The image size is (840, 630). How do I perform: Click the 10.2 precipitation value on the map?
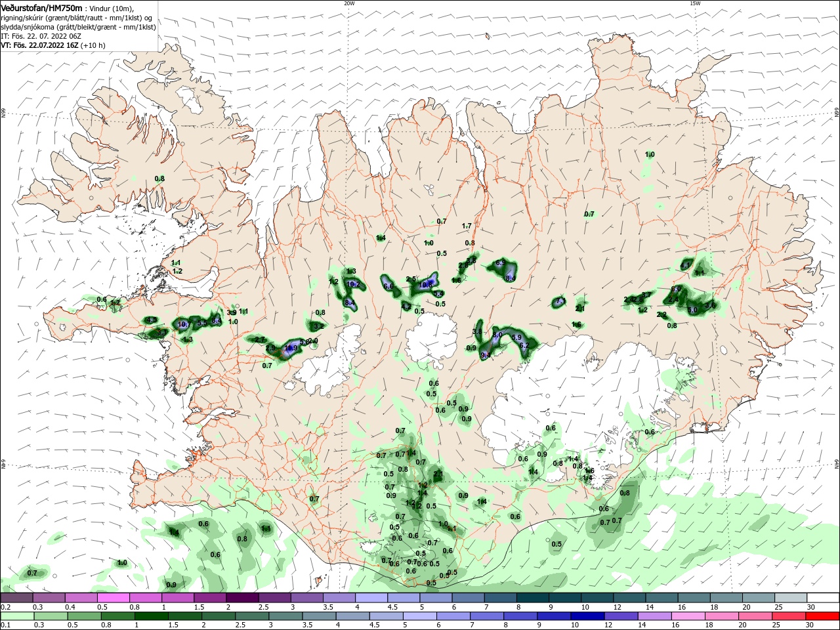pyautogui.click(x=353, y=284)
